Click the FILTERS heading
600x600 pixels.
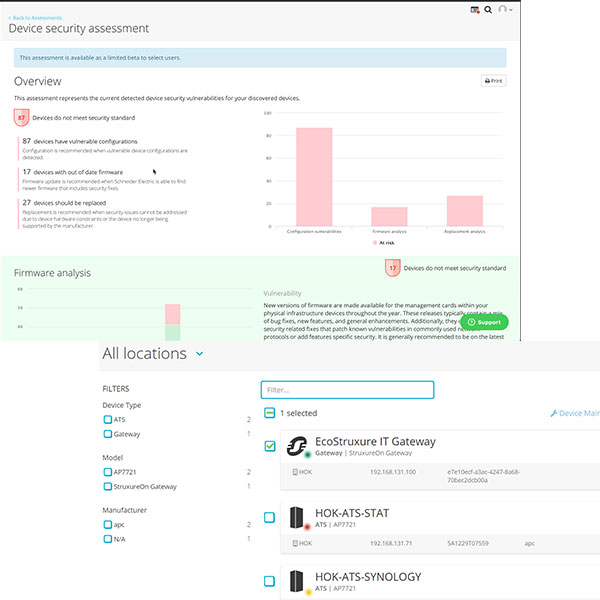(x=116, y=389)
